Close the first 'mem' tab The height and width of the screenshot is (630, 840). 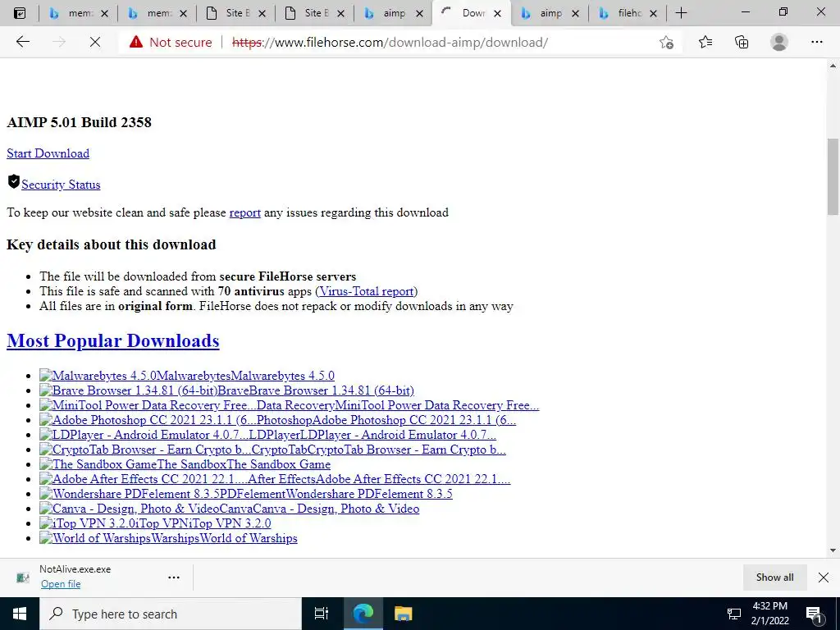(x=105, y=14)
